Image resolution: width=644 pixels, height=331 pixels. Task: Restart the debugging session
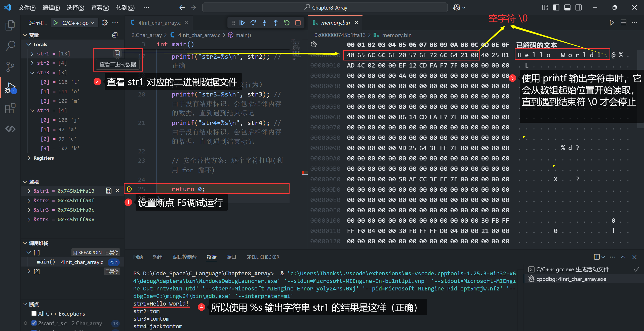click(x=287, y=23)
